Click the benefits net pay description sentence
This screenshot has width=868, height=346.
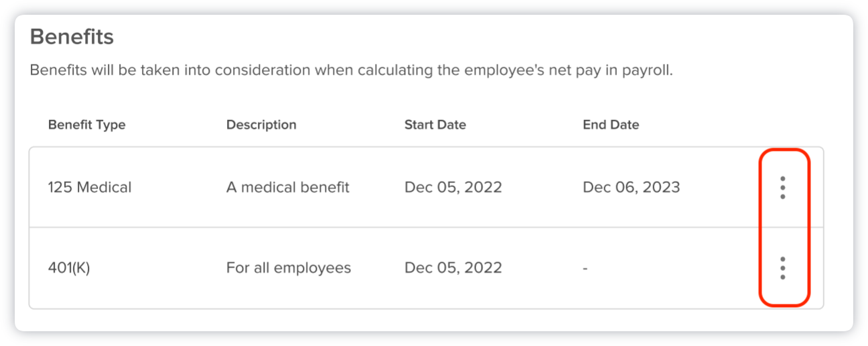(x=351, y=70)
